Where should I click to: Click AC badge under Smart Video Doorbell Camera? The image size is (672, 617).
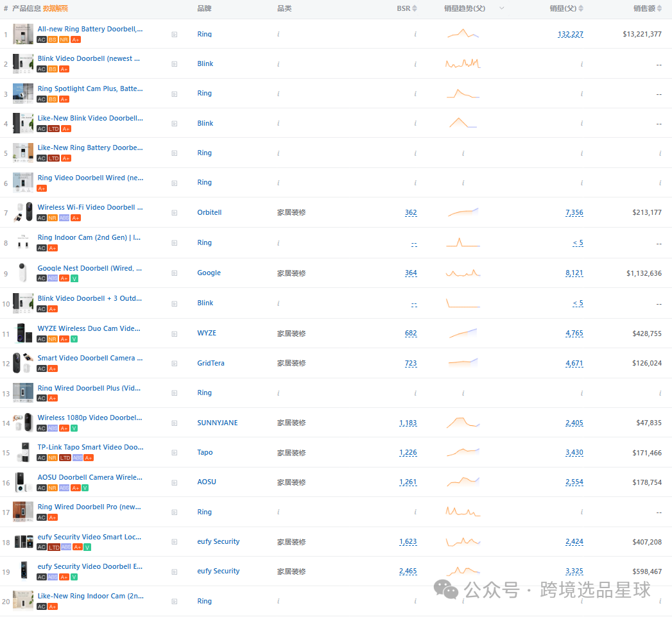[x=42, y=369]
